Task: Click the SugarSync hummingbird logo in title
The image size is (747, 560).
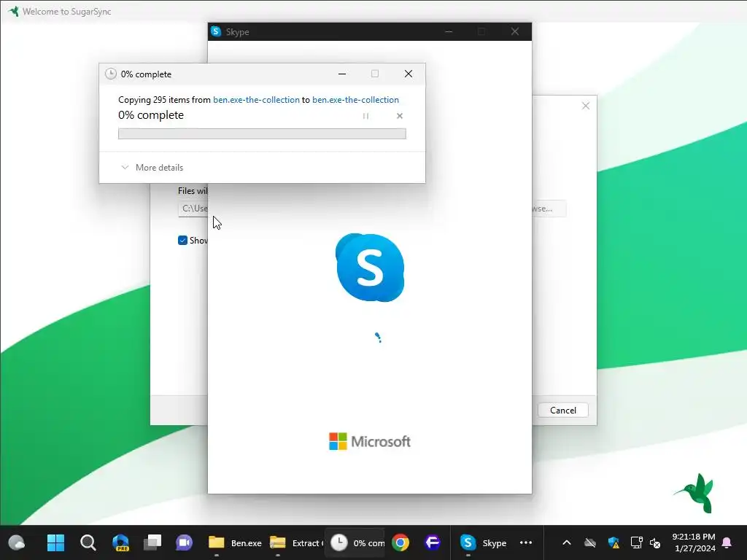Action: coord(14,11)
